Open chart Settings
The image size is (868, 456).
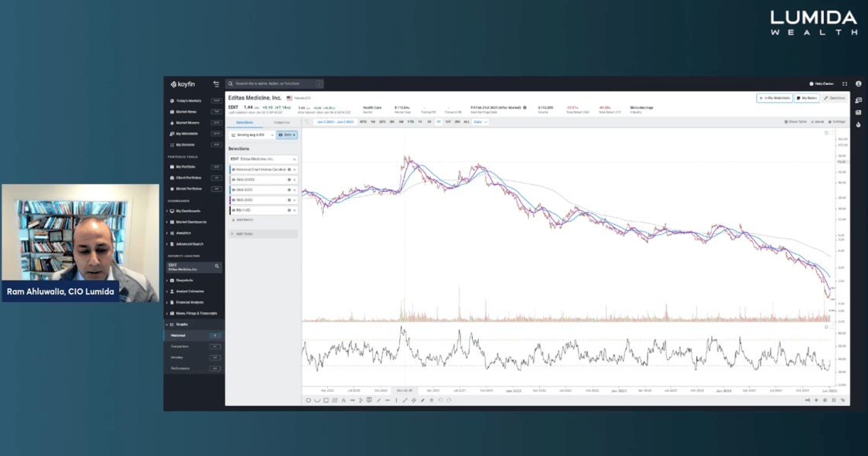coord(838,121)
